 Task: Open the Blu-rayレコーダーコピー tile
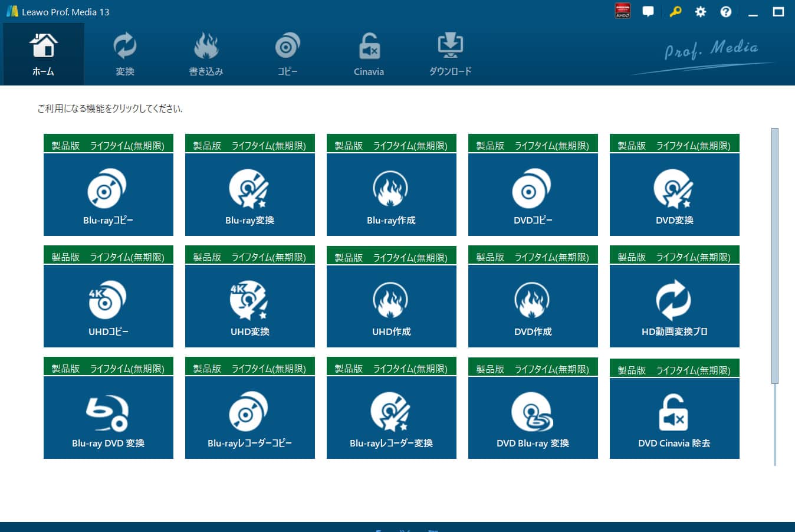coord(249,418)
